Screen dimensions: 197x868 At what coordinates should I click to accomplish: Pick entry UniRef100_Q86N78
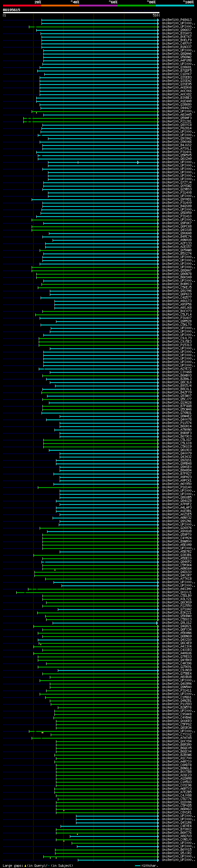coord(176,274)
